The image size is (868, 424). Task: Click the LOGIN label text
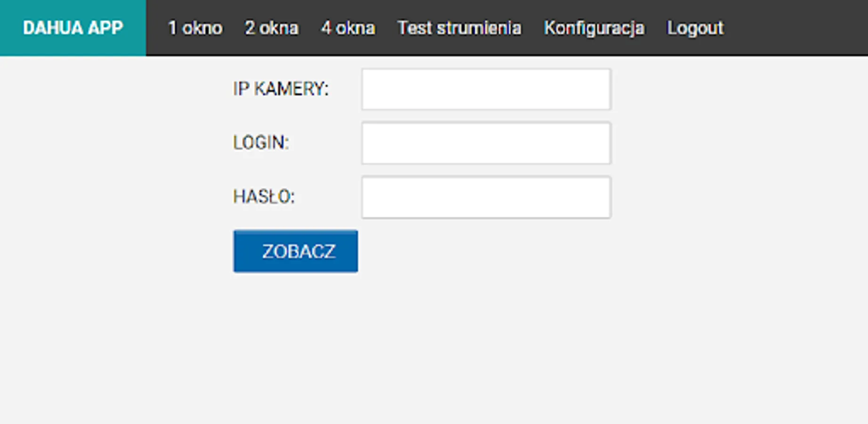click(x=261, y=143)
